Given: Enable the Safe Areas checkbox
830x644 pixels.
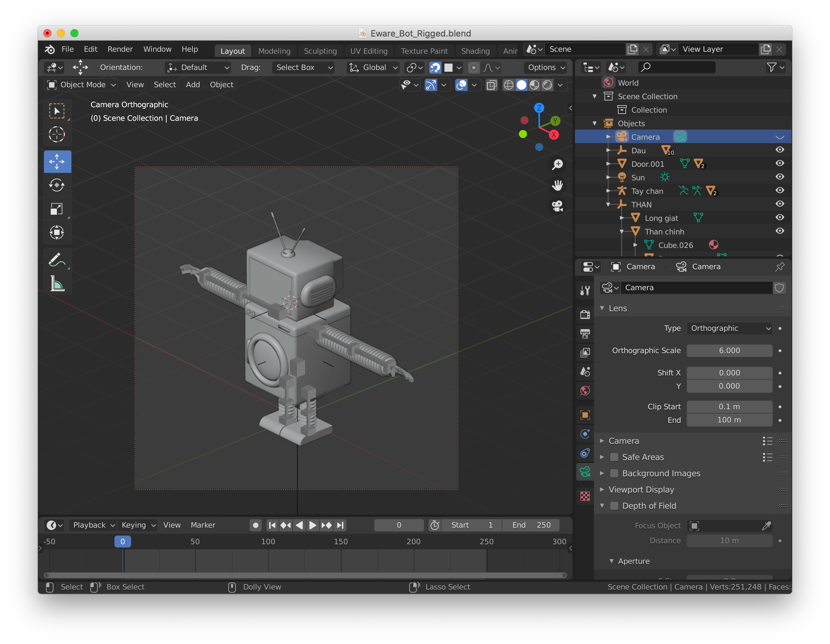Looking at the screenshot, I should coord(614,457).
